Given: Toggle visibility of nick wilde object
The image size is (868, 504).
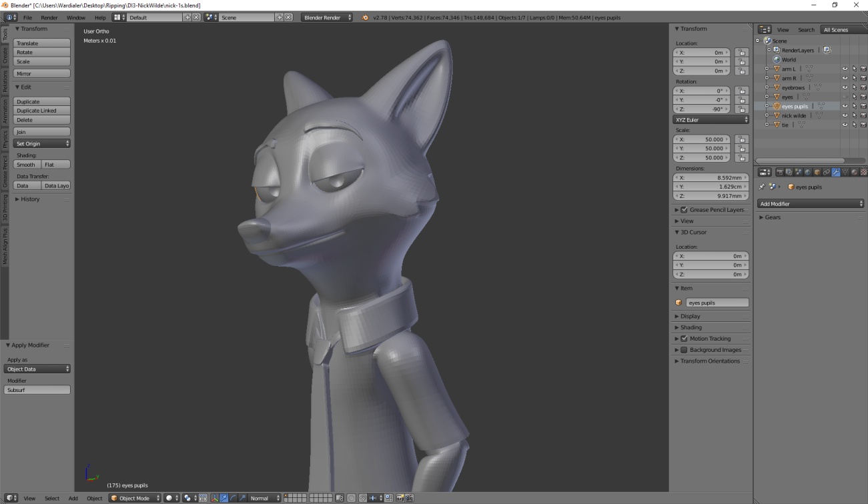Looking at the screenshot, I should coord(845,115).
